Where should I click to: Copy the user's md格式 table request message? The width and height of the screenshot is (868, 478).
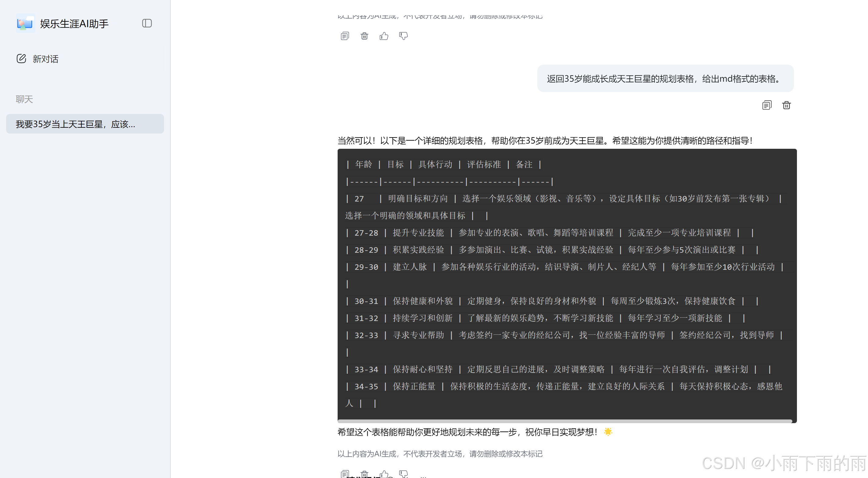click(767, 105)
